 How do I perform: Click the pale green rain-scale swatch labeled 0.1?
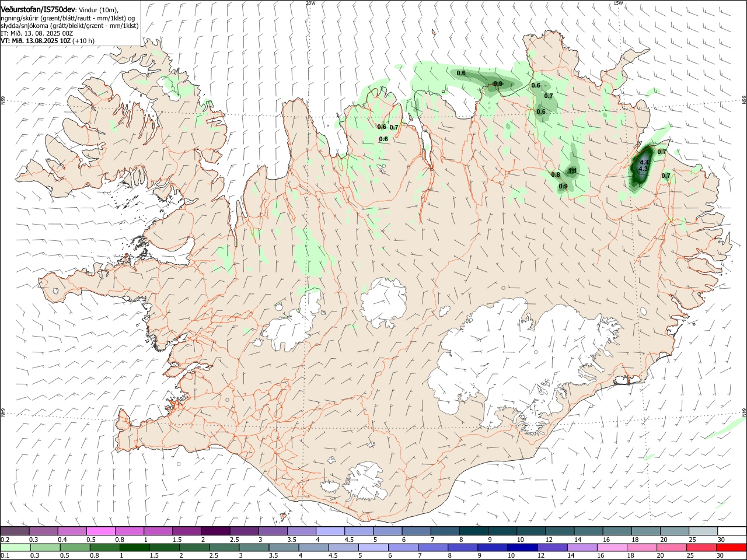[15, 547]
